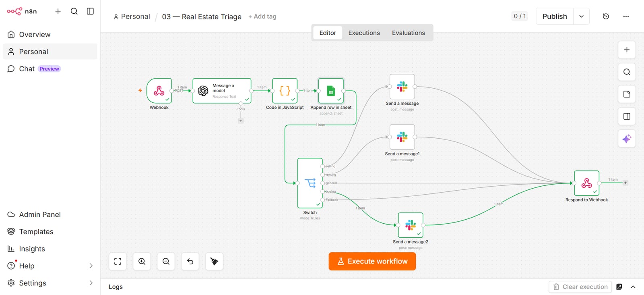This screenshot has width=644, height=295.
Task: Click the n8n logo
Action: click(x=22, y=11)
